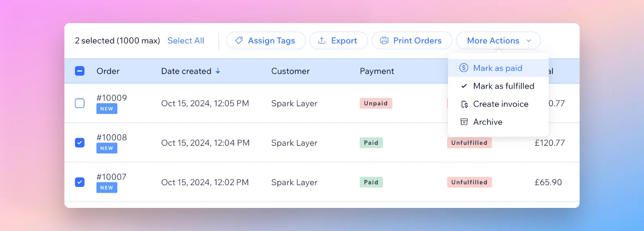The height and width of the screenshot is (231, 644).
Task: Toggle the header select-all checkbox
Action: click(80, 71)
